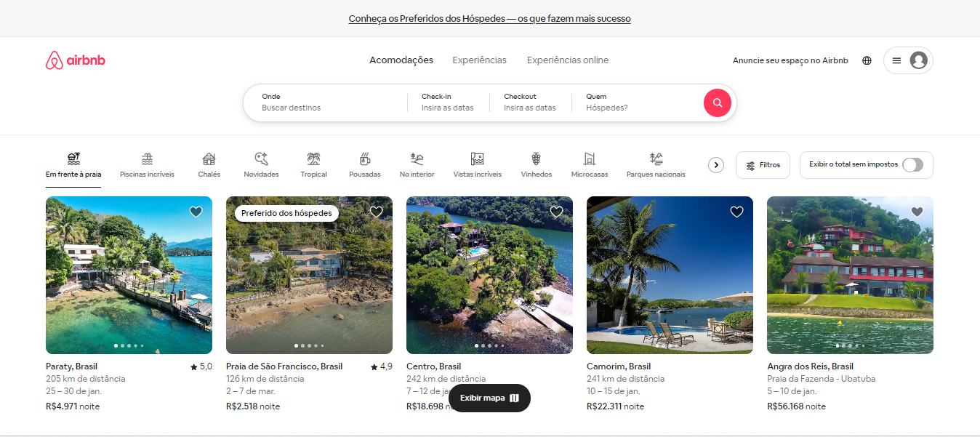This screenshot has width=980, height=437.
Task: Click the red search magnifier button
Action: click(x=717, y=103)
